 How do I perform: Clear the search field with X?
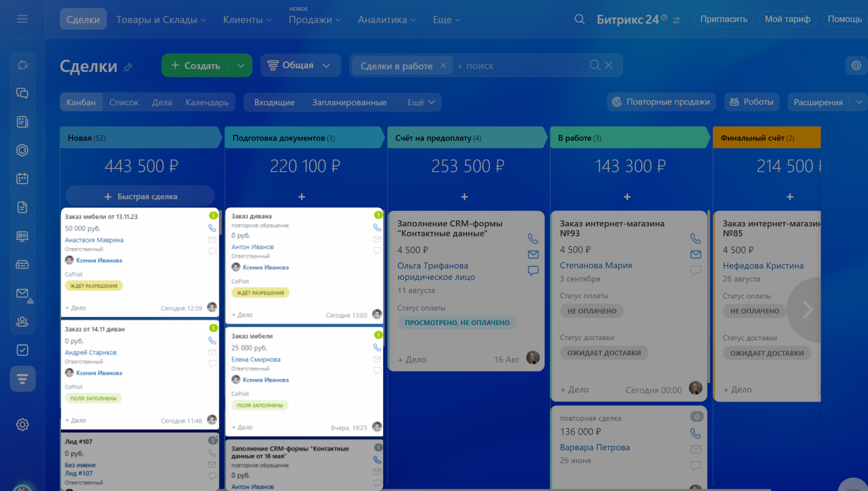609,66
